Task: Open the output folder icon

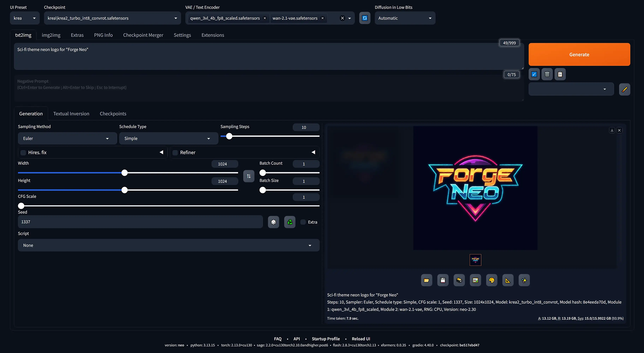Action: coord(427,280)
